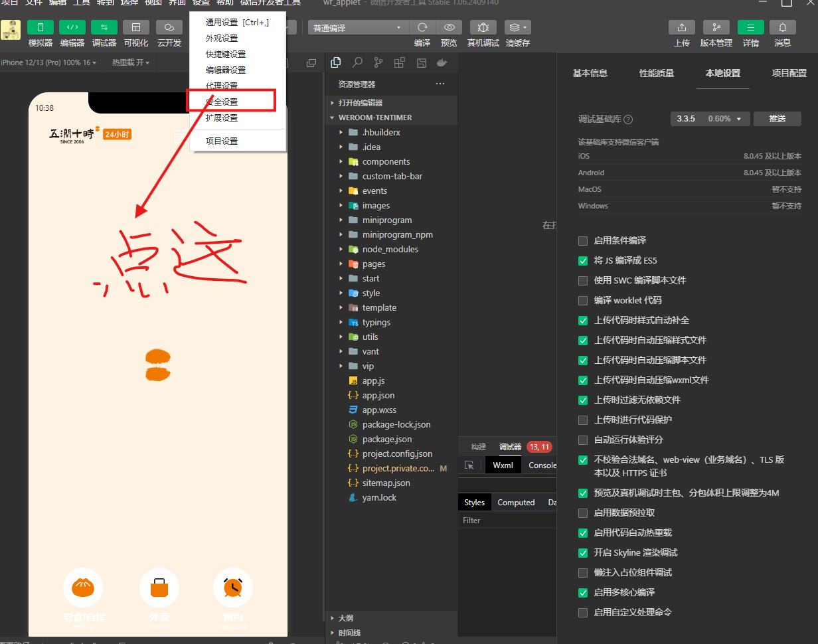Click the Filter input in Styles pane
This screenshot has height=644, width=818.
point(508,521)
